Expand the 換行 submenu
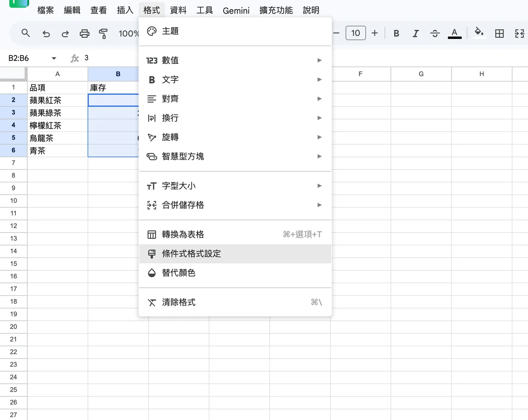The width and height of the screenshot is (528, 420). click(x=235, y=118)
